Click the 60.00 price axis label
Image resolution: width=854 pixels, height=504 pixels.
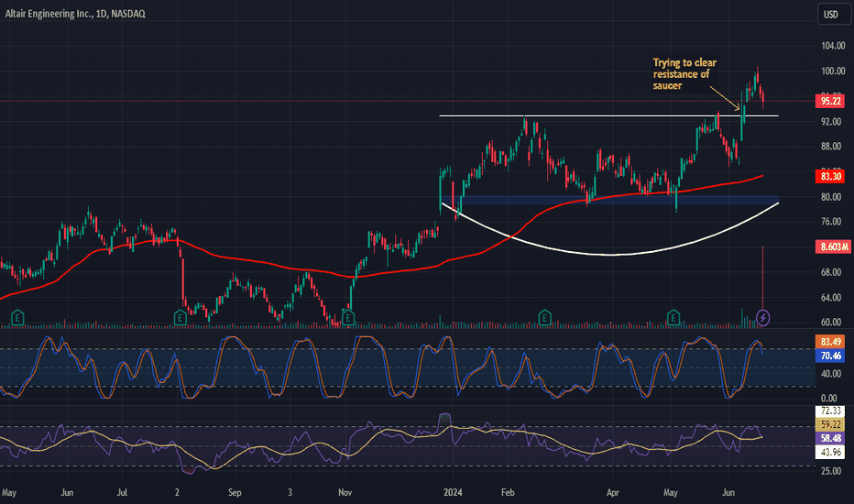point(831,322)
